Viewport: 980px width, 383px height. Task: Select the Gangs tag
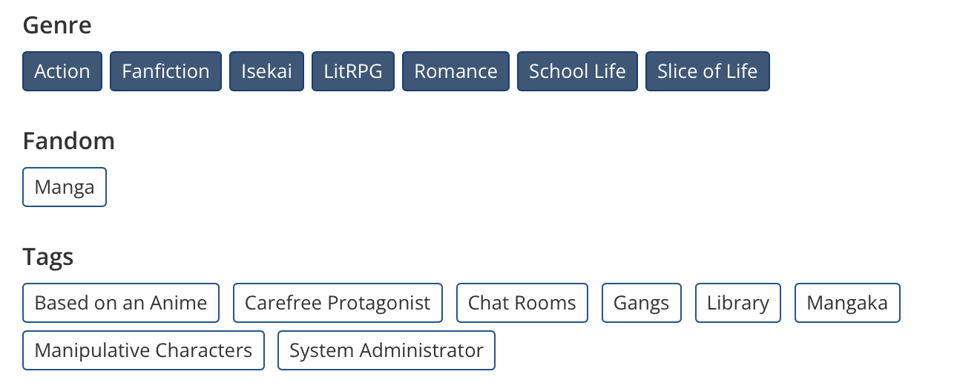pos(641,303)
